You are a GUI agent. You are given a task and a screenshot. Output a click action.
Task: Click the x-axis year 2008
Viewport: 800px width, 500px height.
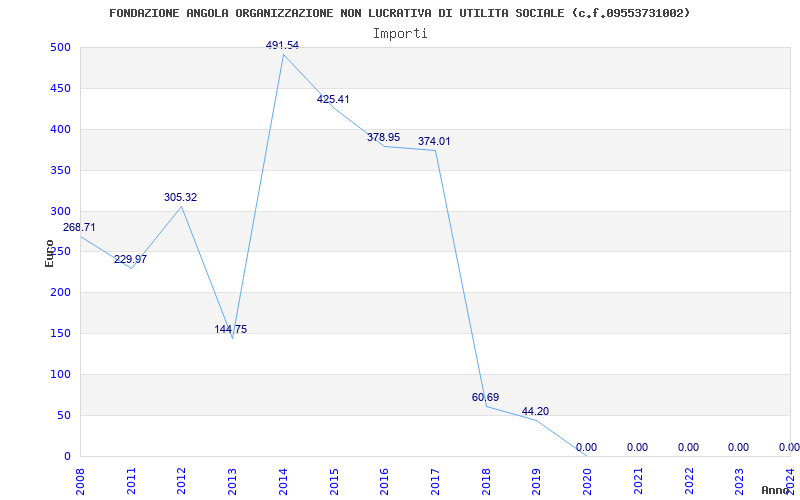[x=81, y=481]
